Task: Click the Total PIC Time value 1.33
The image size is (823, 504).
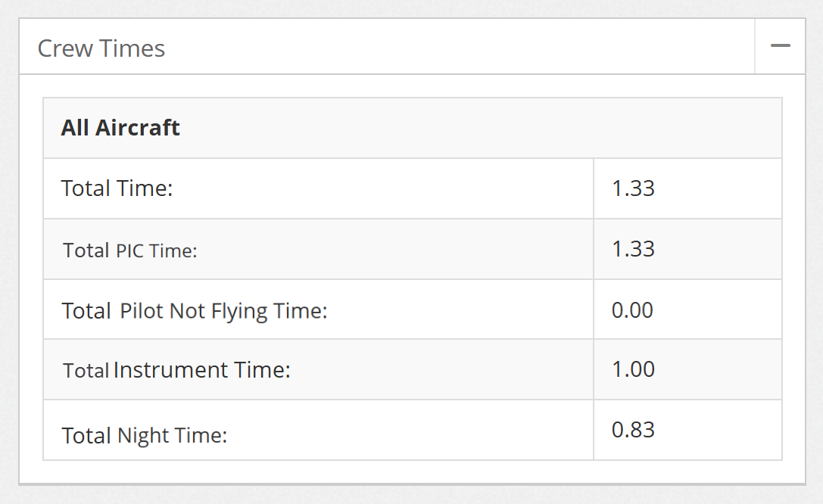Action: click(633, 248)
